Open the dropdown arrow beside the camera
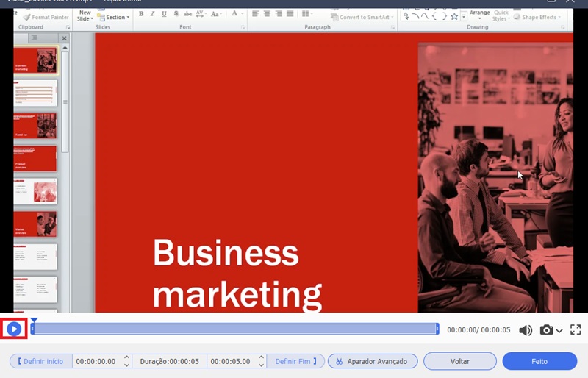This screenshot has height=378, width=588. click(559, 331)
